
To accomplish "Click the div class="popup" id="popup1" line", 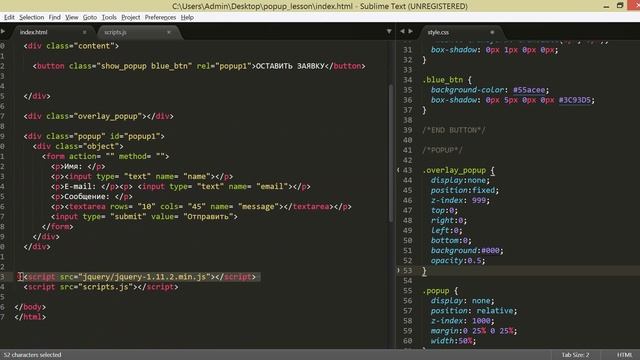I will 94,136.
